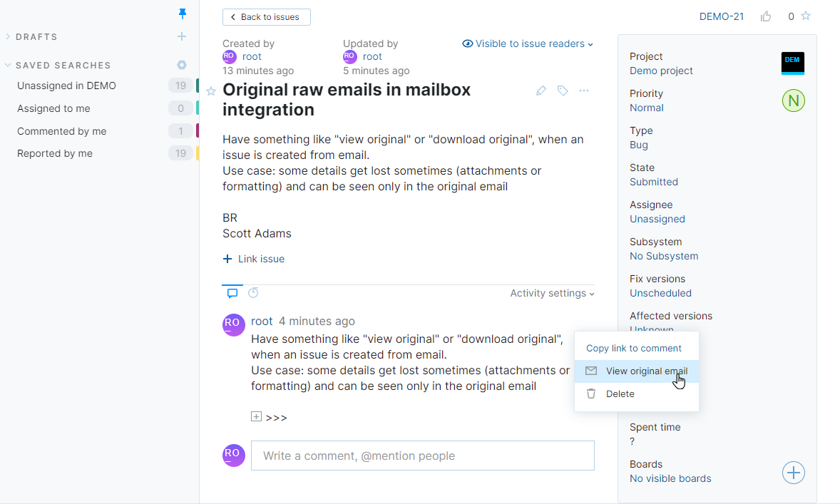Viewport: 840px width, 504px height.
Task: Star the issue using the top-right star
Action: (x=806, y=16)
